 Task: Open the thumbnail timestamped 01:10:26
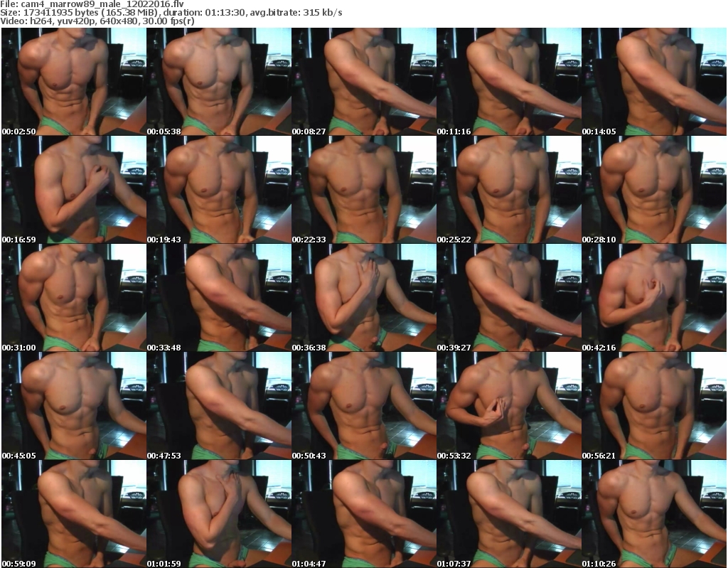654,514
